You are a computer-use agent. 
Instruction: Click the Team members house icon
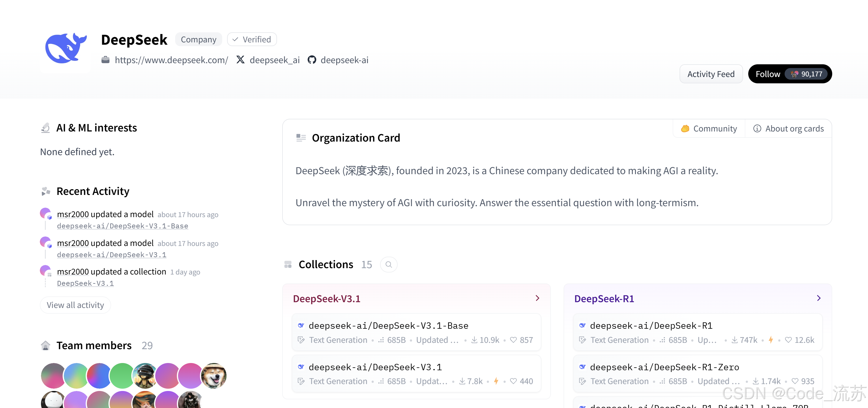[x=46, y=345]
